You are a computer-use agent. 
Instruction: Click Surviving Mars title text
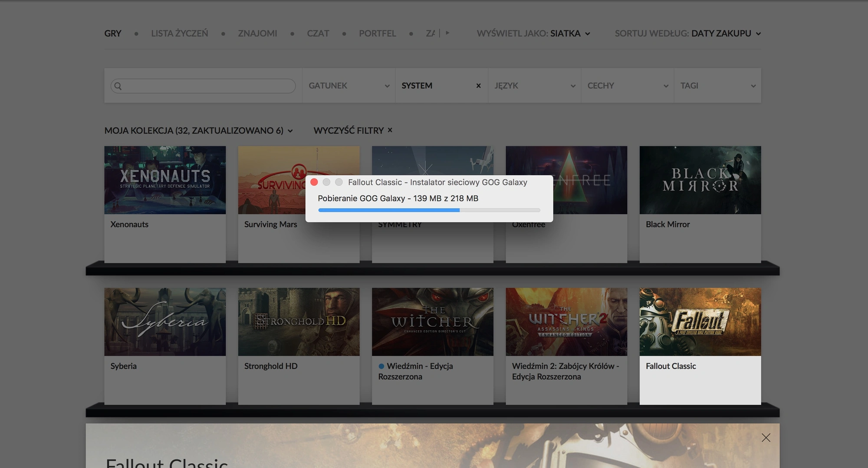pyautogui.click(x=270, y=224)
